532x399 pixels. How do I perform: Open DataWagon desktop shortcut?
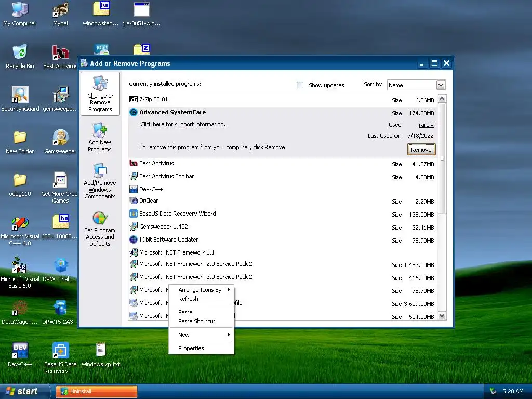(20, 312)
